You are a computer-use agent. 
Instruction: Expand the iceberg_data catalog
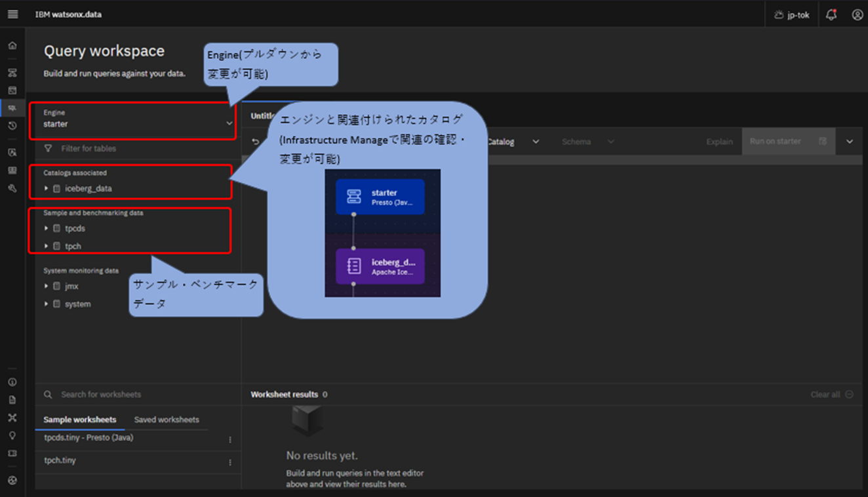click(x=47, y=189)
